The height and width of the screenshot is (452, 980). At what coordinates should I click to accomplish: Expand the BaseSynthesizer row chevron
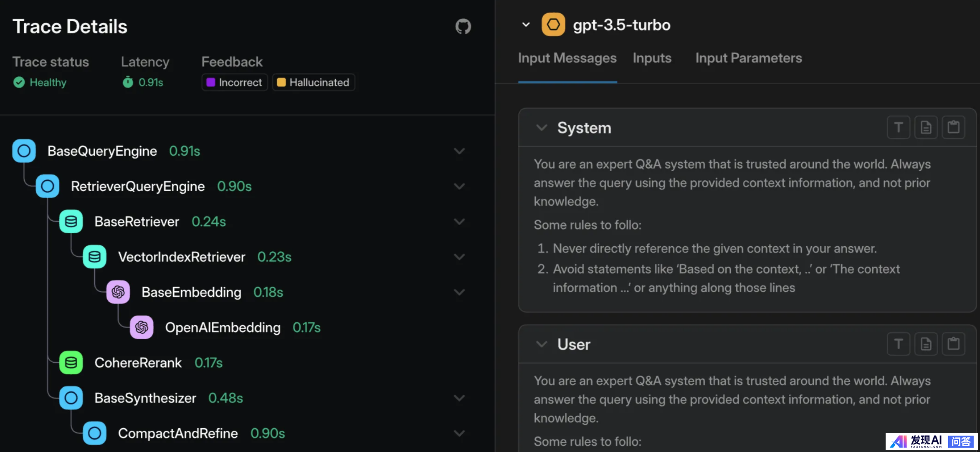point(459,398)
